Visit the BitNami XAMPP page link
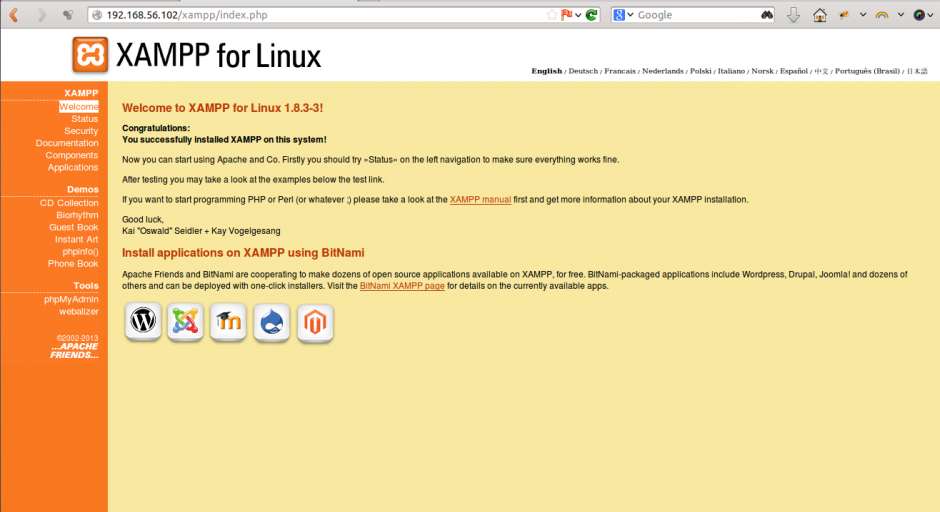Image resolution: width=940 pixels, height=512 pixels. point(402,286)
